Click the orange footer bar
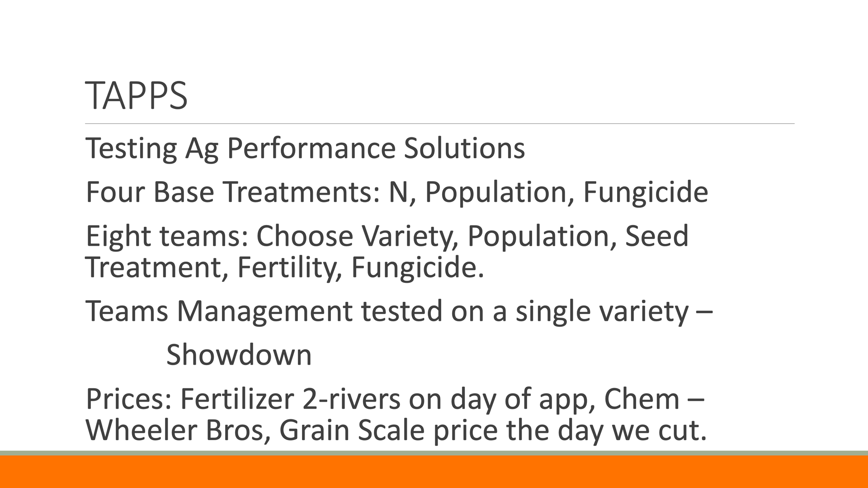 click(x=434, y=472)
